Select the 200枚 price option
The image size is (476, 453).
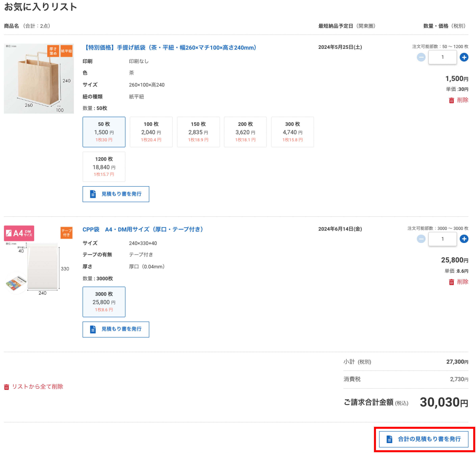pyautogui.click(x=245, y=132)
